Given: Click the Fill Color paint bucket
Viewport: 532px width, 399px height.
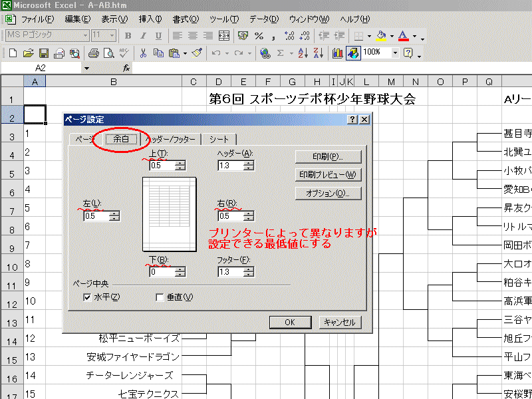Looking at the screenshot, I should [x=381, y=35].
